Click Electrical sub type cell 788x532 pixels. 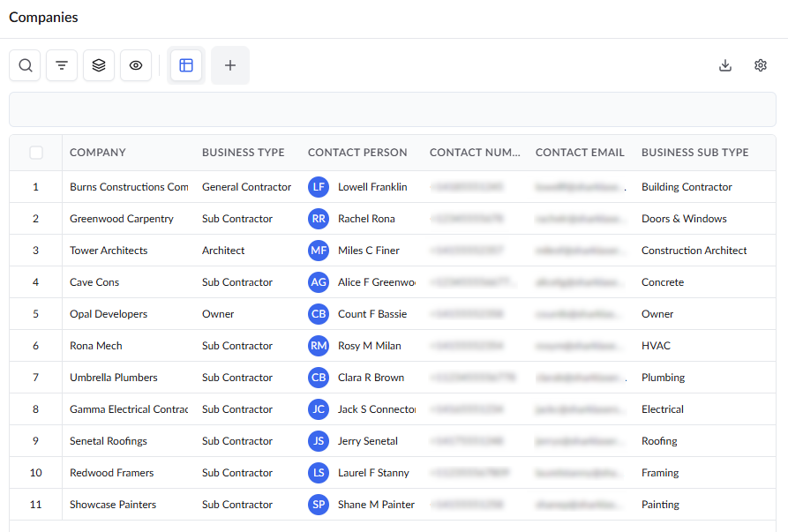click(x=663, y=408)
